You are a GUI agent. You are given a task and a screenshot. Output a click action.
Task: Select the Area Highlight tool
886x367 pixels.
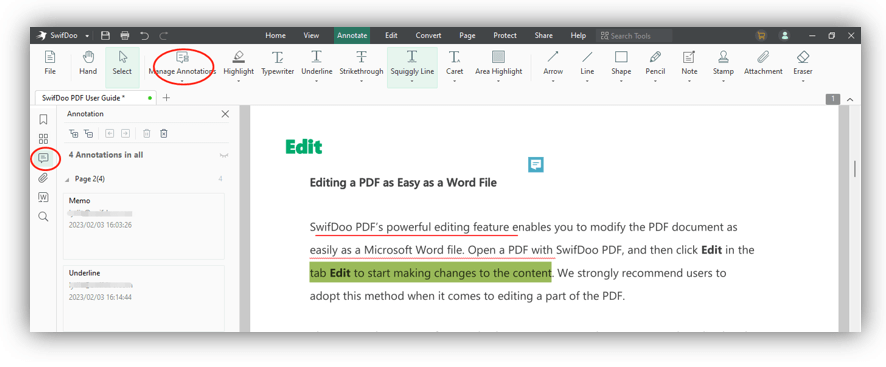(x=498, y=63)
